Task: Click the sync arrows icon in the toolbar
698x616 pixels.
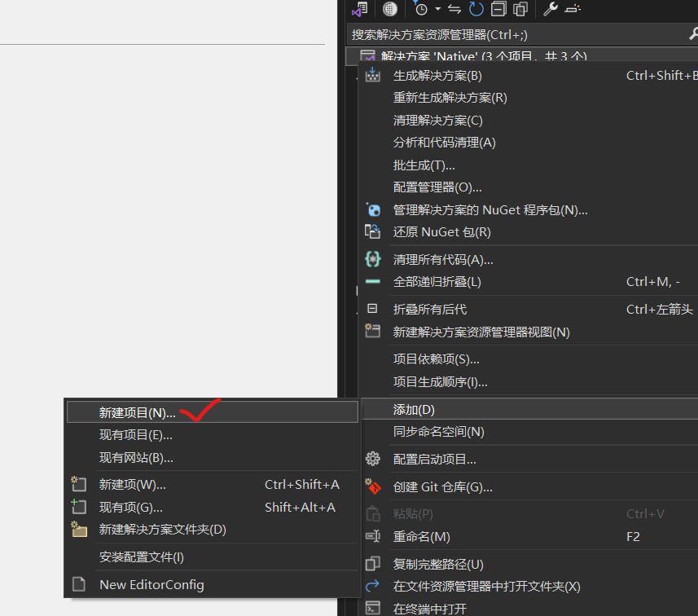Action: point(454,9)
